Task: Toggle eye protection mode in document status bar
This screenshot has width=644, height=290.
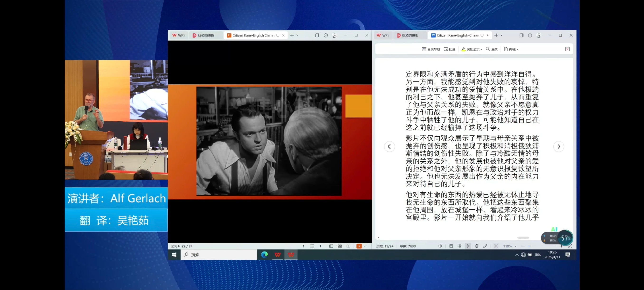Action: click(x=440, y=246)
